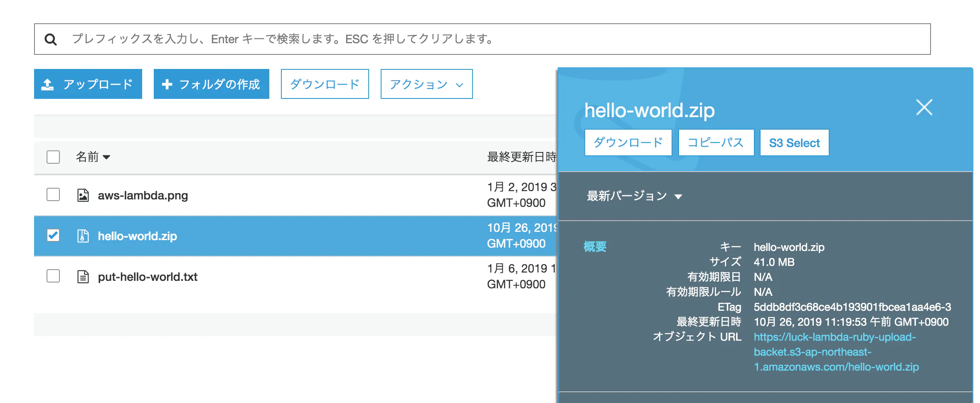The width and height of the screenshot is (980, 403).
Task: Click the search magnifying glass icon
Action: 51,39
